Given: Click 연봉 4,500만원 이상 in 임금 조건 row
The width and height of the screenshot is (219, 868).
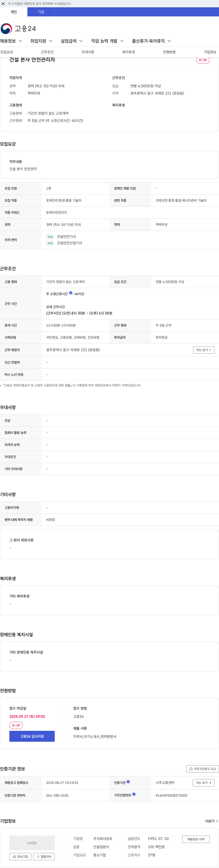Looking at the screenshot, I should pyautogui.click(x=170, y=282).
